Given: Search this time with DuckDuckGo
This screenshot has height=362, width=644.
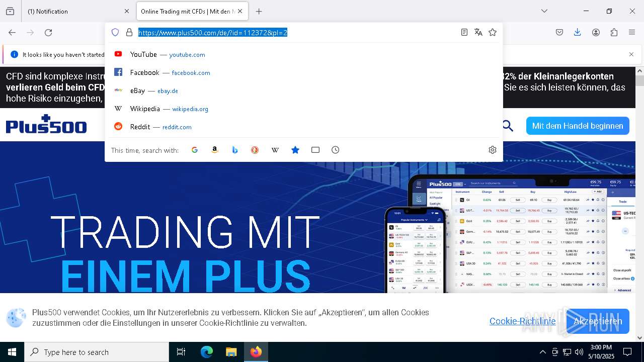Looking at the screenshot, I should [255, 150].
